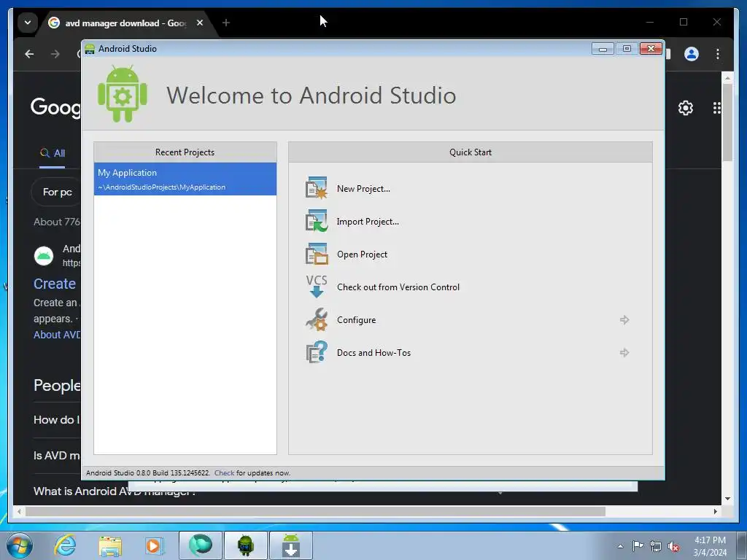The image size is (747, 560).
Task: Launch Internet Explorer from the taskbar
Action: point(65,545)
